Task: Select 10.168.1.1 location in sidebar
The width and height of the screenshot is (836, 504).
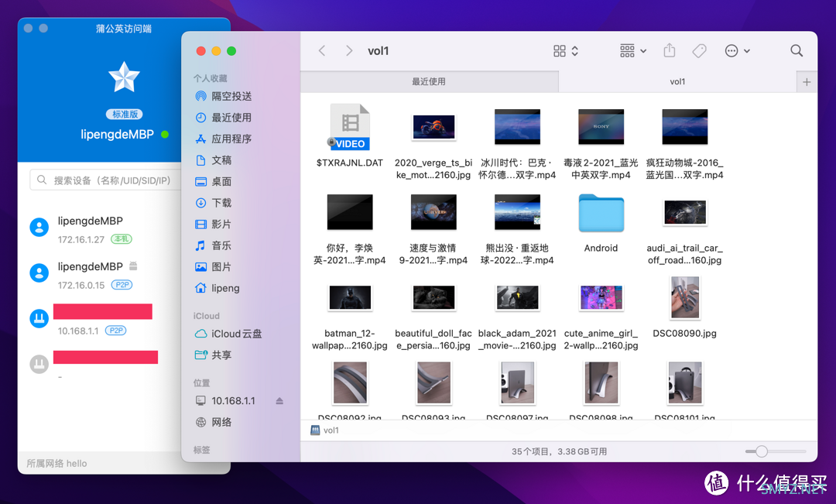Action: 226,401
